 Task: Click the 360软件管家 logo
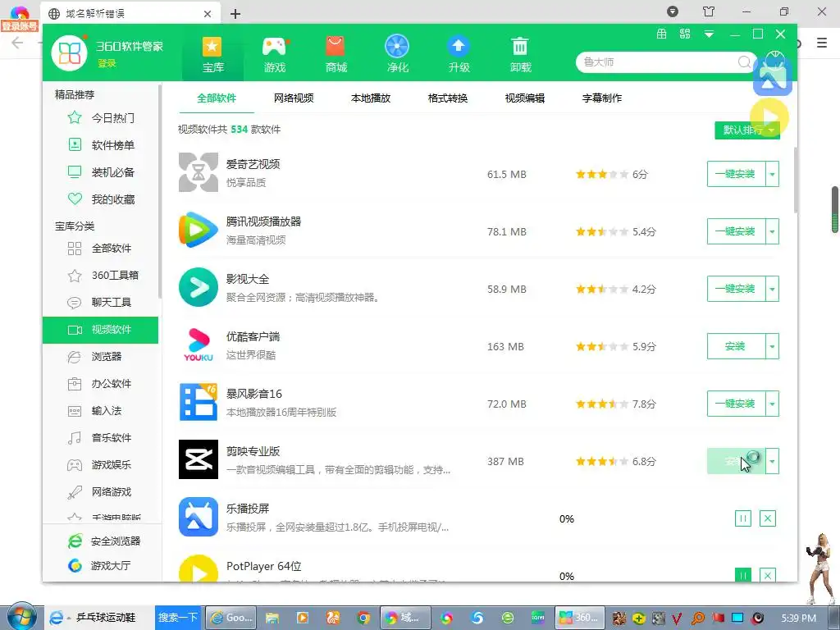[69, 53]
